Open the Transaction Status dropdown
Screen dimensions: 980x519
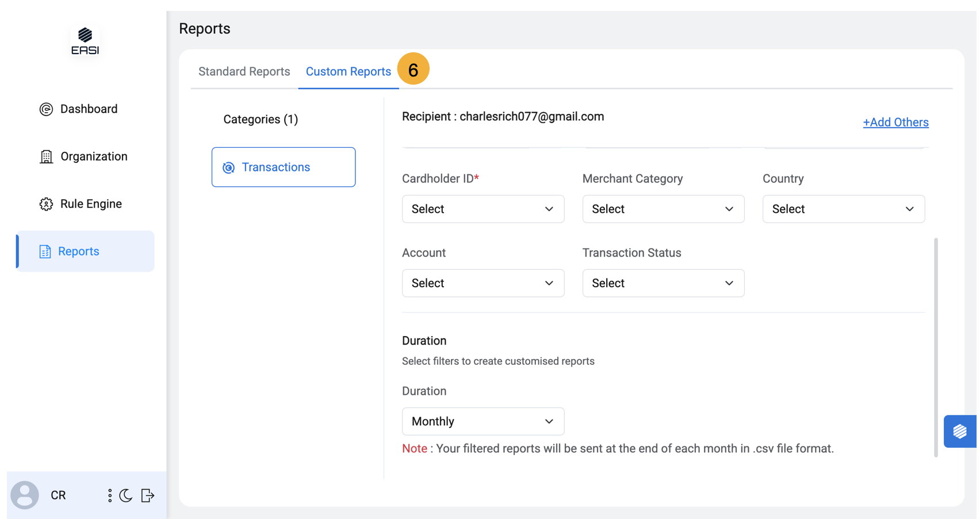[663, 283]
